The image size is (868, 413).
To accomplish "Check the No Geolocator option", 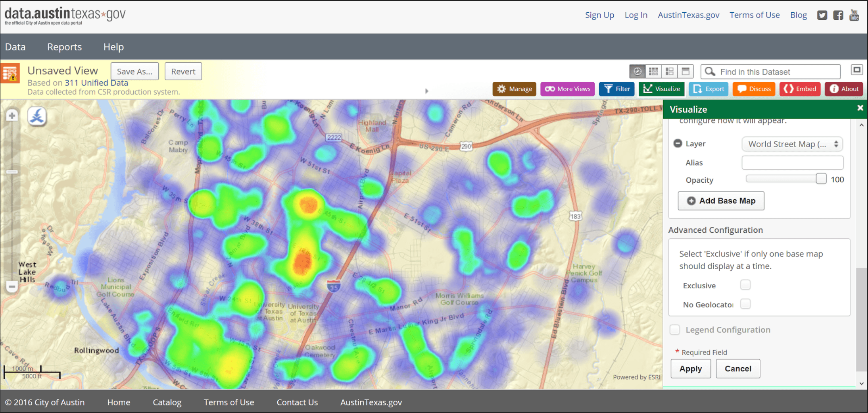I will point(745,304).
